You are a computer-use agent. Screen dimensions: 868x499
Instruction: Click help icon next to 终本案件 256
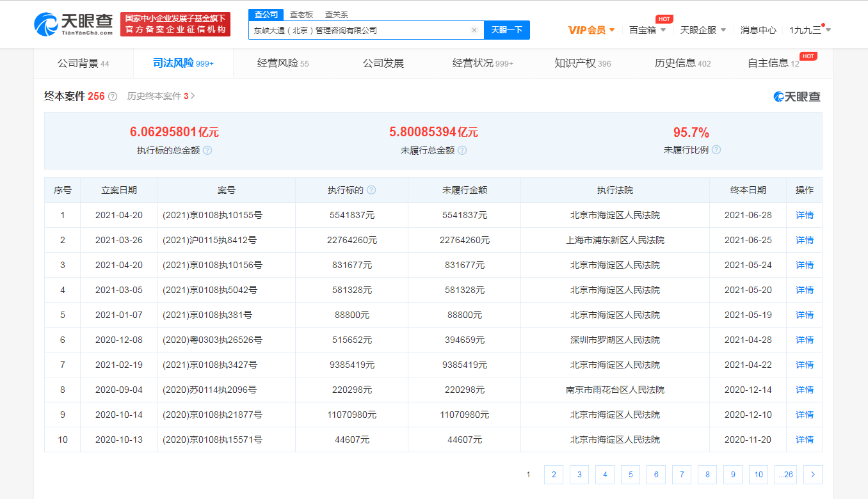pos(113,97)
